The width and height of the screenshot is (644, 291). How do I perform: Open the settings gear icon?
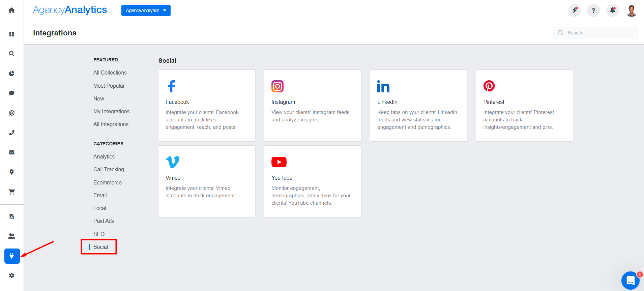pos(11,275)
